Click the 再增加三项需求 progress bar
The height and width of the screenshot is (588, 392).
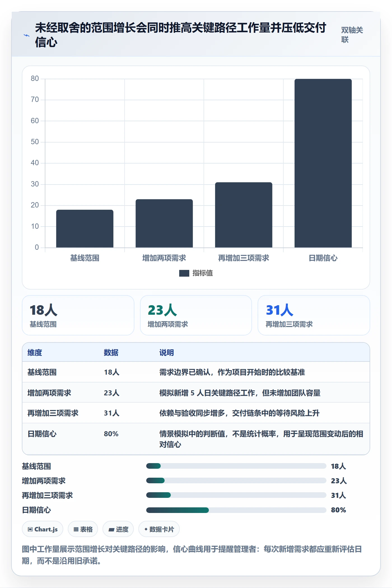click(x=236, y=495)
